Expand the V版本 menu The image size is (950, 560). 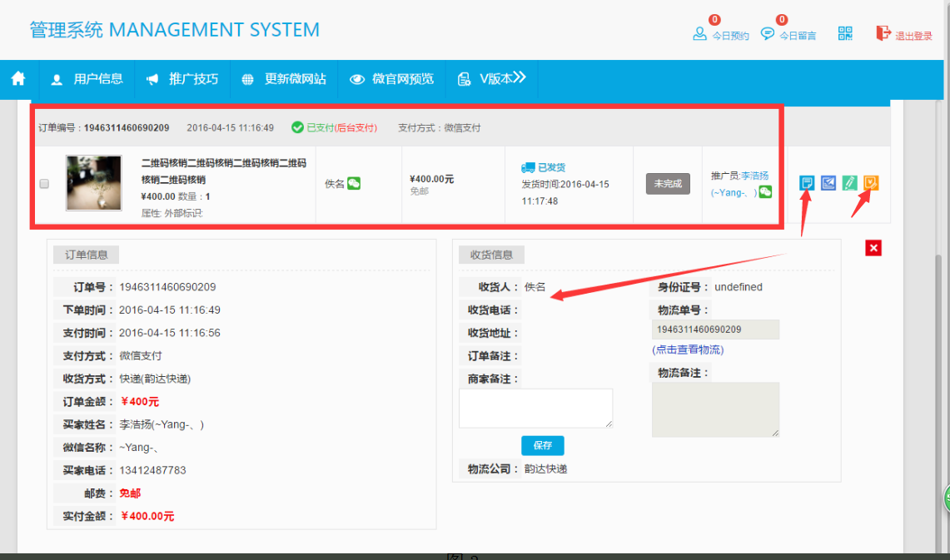point(491,79)
